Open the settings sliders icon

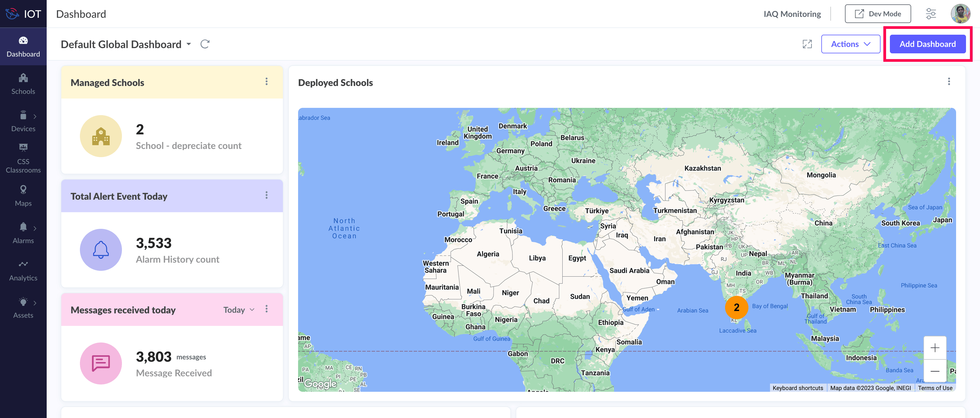click(930, 14)
